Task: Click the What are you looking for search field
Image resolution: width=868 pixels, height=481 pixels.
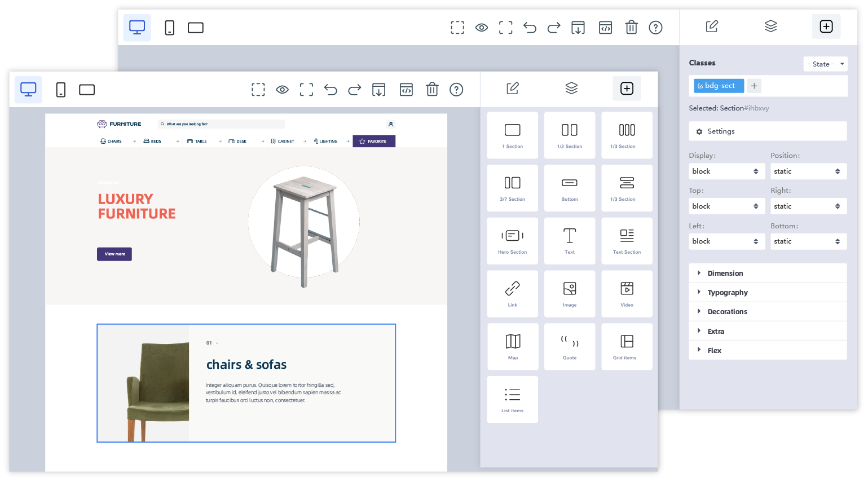Action: point(221,124)
